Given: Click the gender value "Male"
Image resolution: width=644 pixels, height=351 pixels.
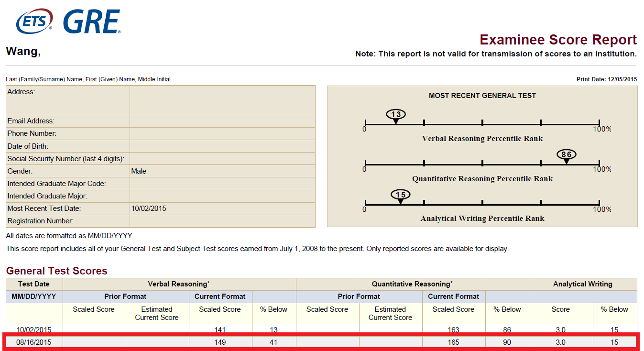Looking at the screenshot, I should [139, 171].
